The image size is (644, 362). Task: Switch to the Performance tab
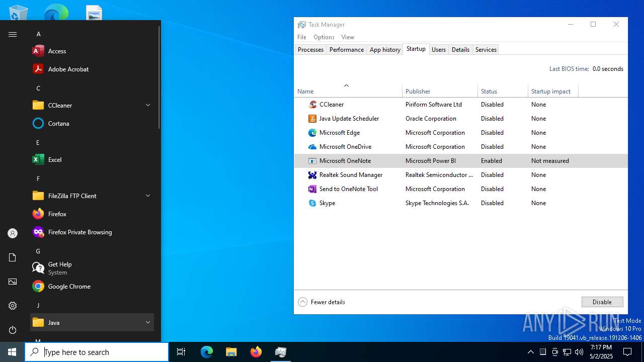click(347, 49)
